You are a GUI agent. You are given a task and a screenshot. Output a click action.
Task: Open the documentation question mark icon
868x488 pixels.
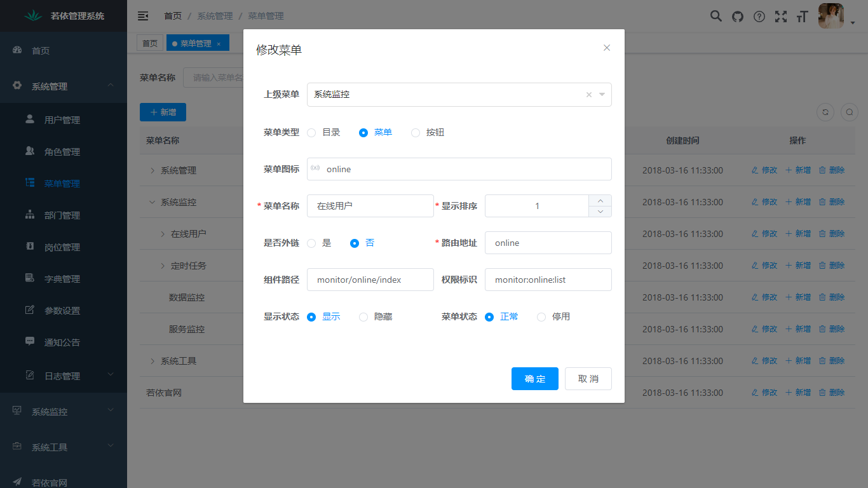pyautogui.click(x=759, y=16)
